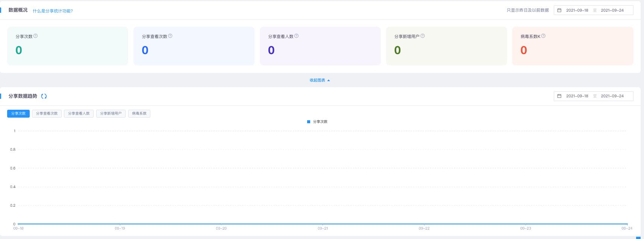Click help icon next to 病毒系数K card

[x=543, y=36]
